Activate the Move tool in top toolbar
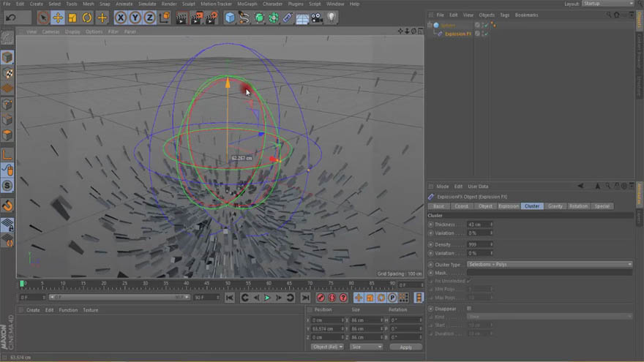 point(58,18)
